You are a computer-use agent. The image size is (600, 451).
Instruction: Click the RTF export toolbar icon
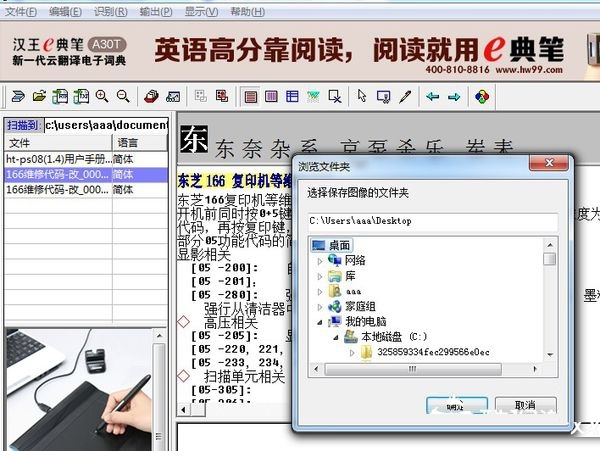[x=60, y=96]
